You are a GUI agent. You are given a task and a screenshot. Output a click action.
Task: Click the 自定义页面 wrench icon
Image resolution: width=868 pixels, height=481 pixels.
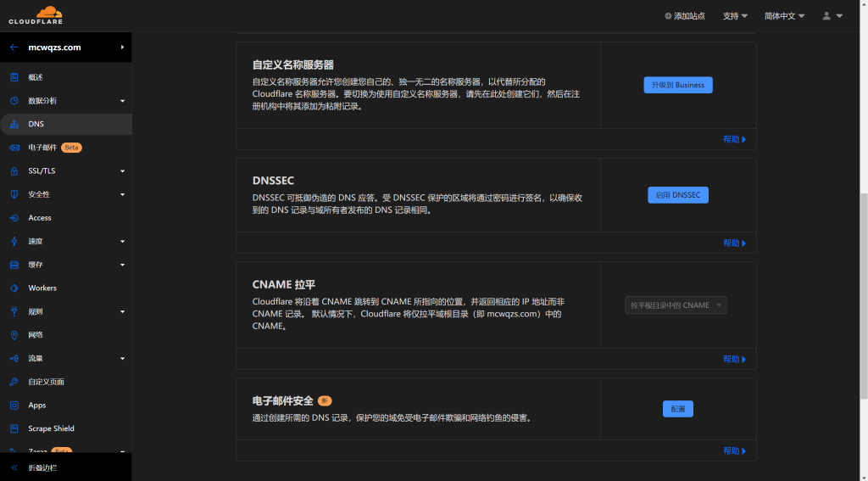[14, 382]
